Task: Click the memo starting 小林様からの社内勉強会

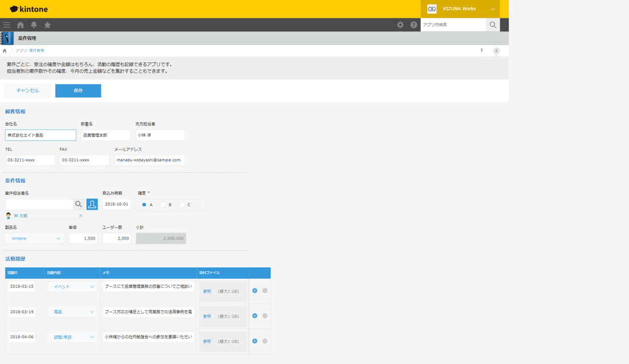Action: [x=149, y=337]
